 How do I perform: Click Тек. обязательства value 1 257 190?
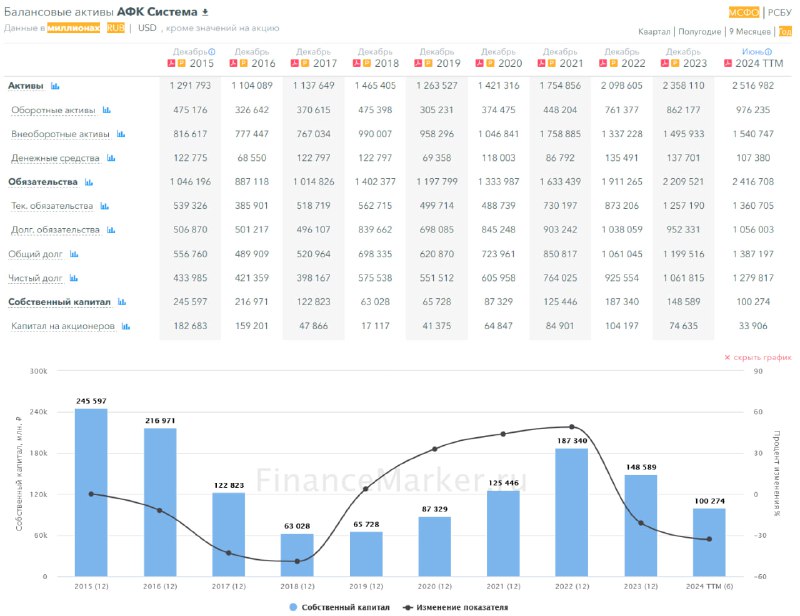[683, 206]
